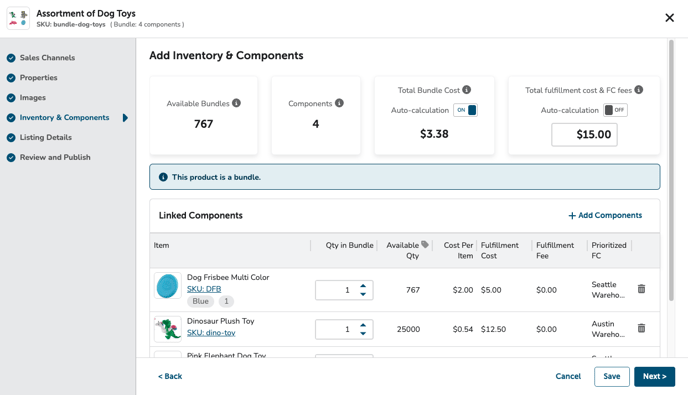Click the Cost Per Item column header
The height and width of the screenshot is (395, 688).
[x=458, y=251]
